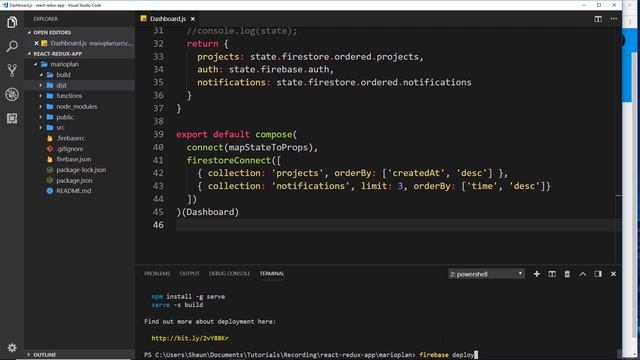Click 'firestoreConnect' on line 41
This screenshot has width=640, height=360.
click(229, 160)
